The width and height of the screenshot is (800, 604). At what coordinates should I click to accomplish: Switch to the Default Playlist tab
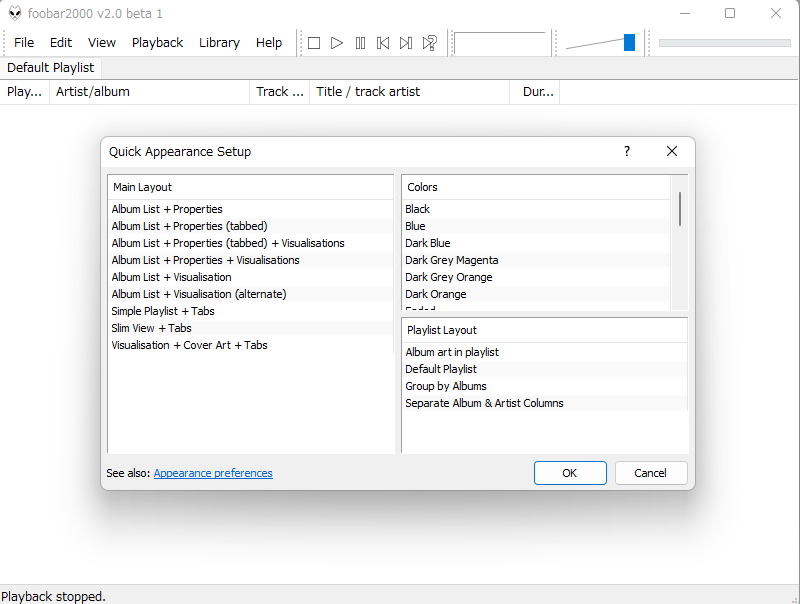[x=50, y=68]
